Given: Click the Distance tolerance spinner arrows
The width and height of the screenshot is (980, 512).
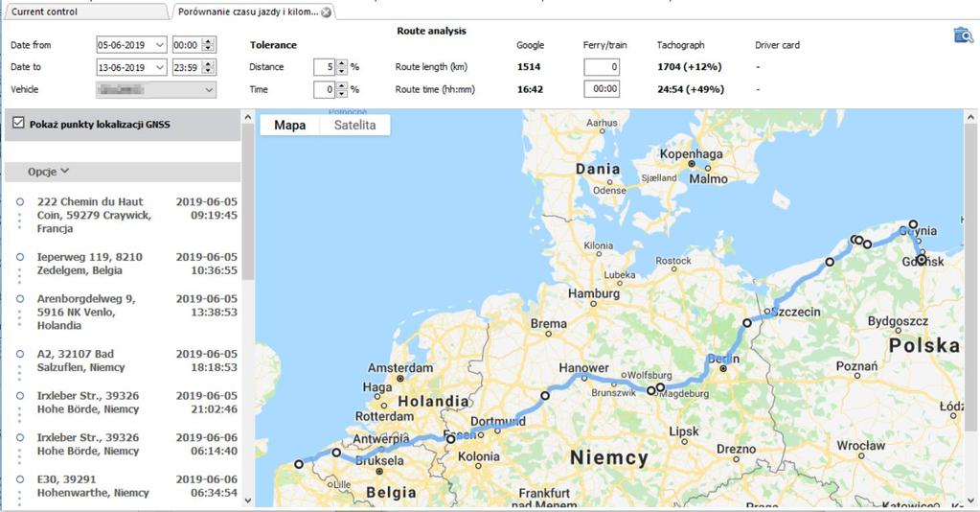Looking at the screenshot, I should [x=341, y=67].
